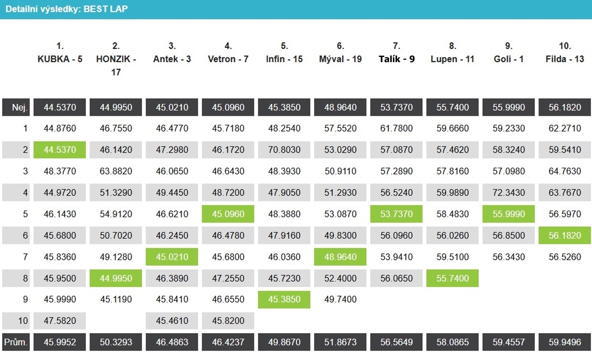Click average cell 58.0865
Screen dimensions: 592x364
453,342
